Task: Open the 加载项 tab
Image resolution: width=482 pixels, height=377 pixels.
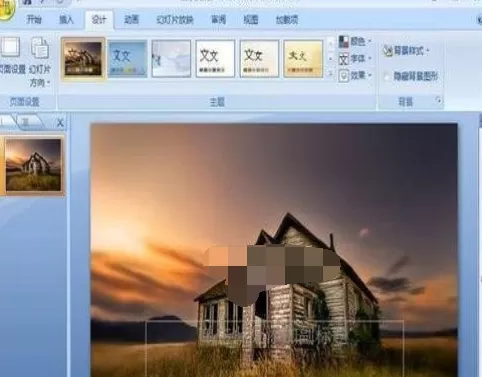Action: click(287, 20)
